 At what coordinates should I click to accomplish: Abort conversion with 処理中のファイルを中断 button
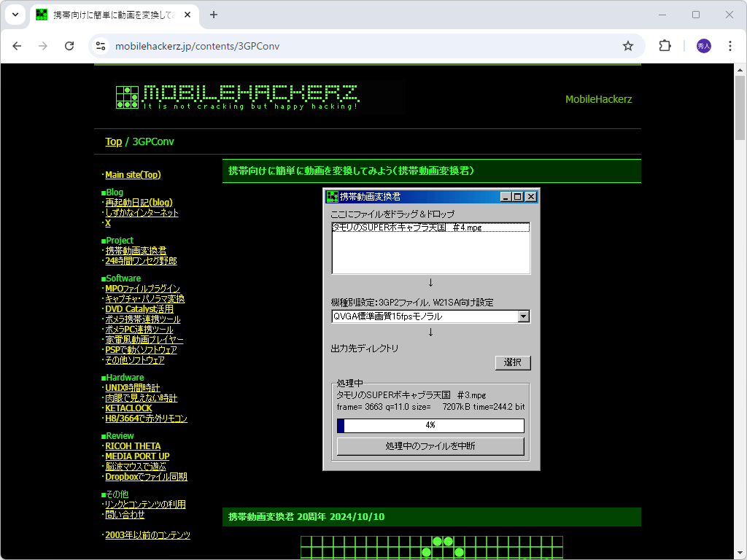click(430, 446)
